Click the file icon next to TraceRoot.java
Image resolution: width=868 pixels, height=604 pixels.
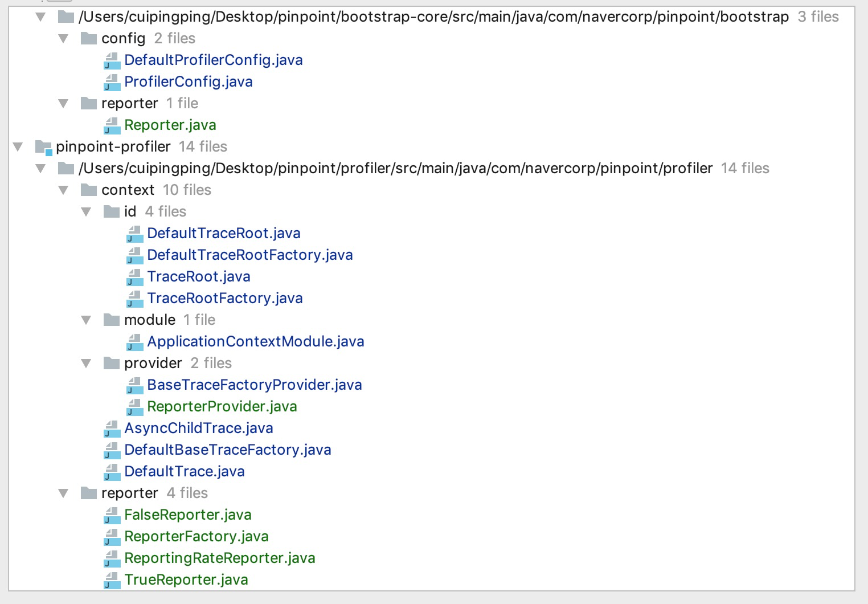[x=135, y=277]
